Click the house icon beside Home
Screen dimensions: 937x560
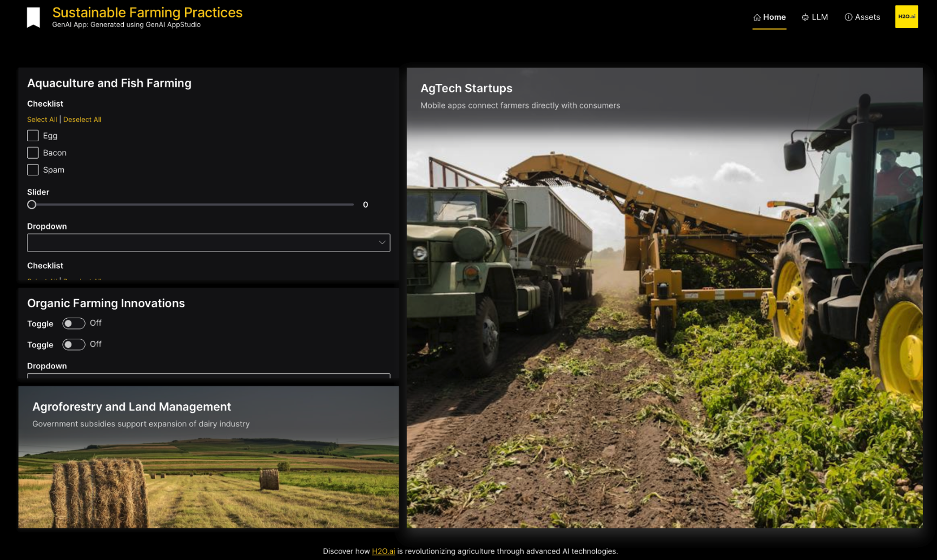point(757,17)
